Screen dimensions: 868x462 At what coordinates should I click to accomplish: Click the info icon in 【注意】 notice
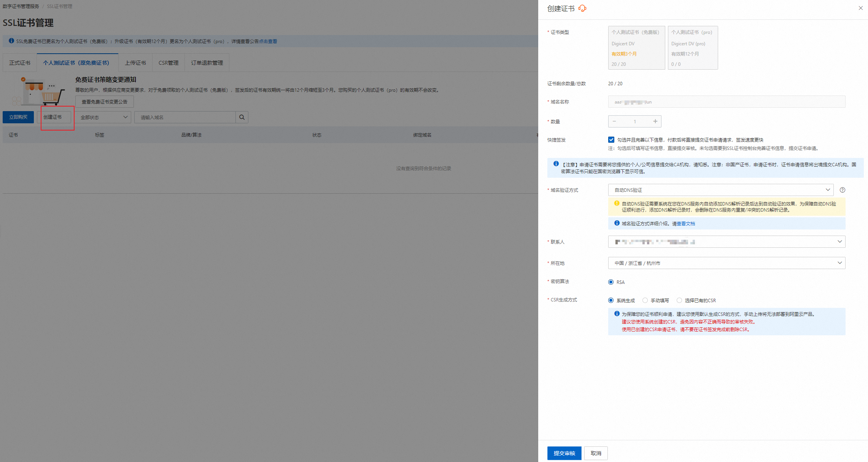[556, 164]
